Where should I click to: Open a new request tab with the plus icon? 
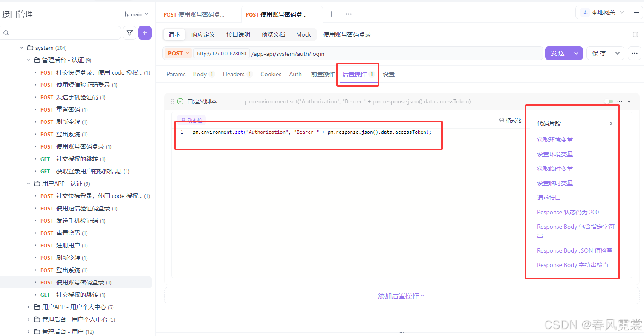tap(332, 14)
